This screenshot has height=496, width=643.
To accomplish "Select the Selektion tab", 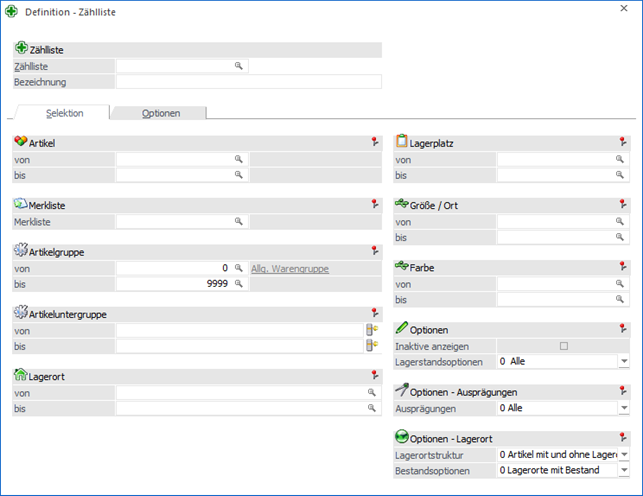I will (x=65, y=113).
